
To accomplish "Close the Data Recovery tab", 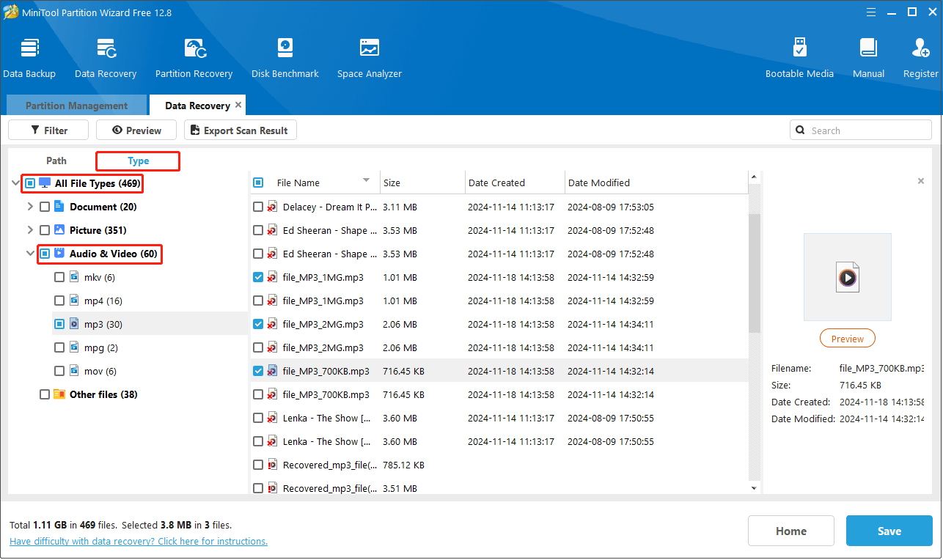I will coord(238,106).
